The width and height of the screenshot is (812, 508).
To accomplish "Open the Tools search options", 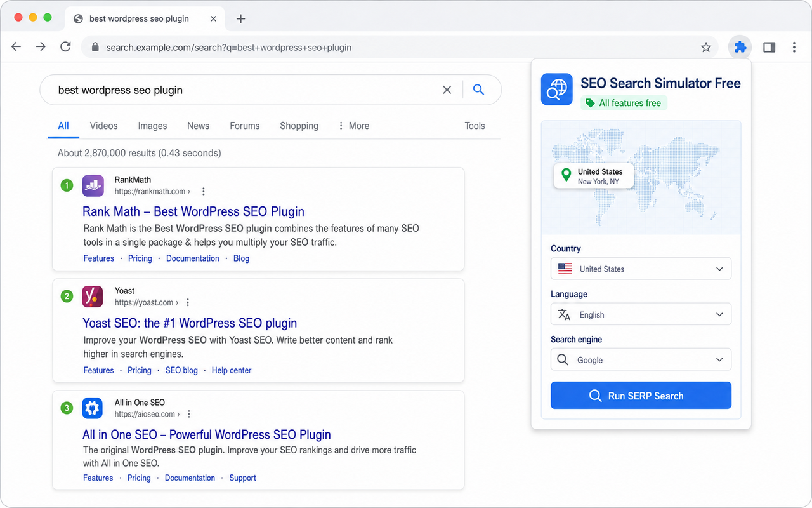I will tap(475, 126).
